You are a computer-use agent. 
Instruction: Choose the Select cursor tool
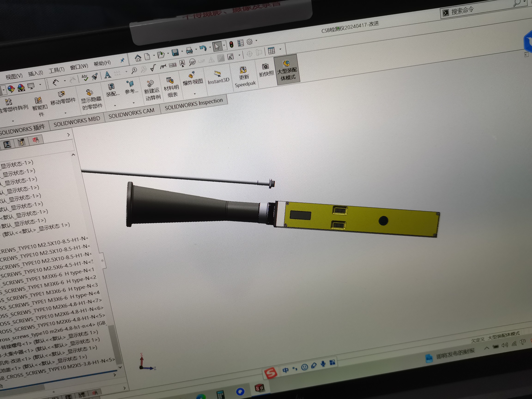217,46
